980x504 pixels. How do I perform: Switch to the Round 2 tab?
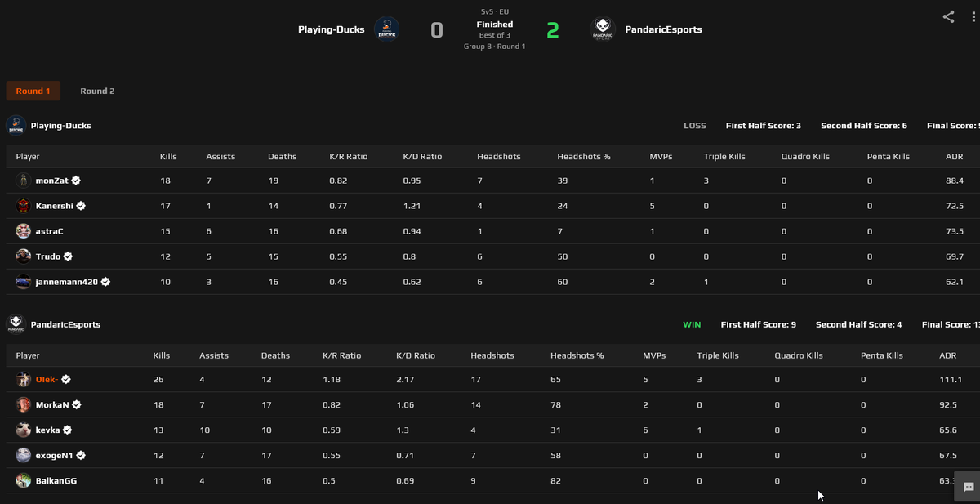point(97,91)
